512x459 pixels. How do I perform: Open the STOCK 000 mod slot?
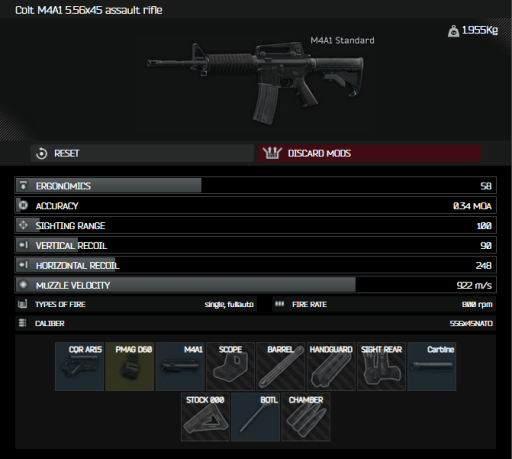pyautogui.click(x=205, y=417)
